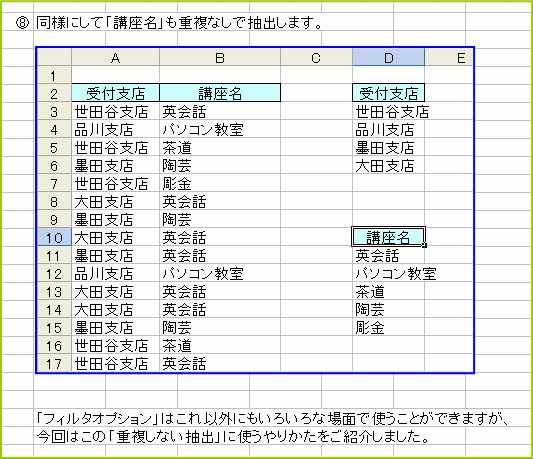Select highlighted column D header
Viewport: 533px width, 459px height.
[389, 57]
